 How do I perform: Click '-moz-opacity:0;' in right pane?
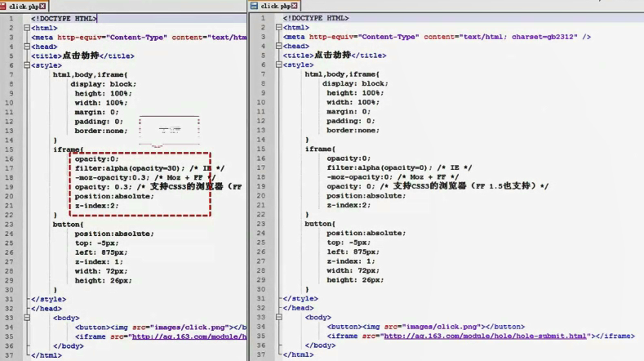click(360, 177)
